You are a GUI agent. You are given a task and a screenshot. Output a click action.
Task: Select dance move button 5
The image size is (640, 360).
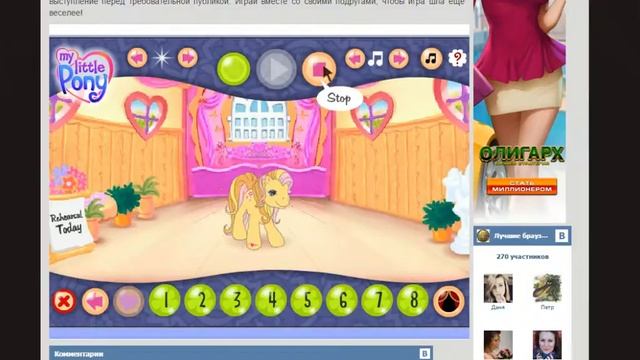point(307,300)
